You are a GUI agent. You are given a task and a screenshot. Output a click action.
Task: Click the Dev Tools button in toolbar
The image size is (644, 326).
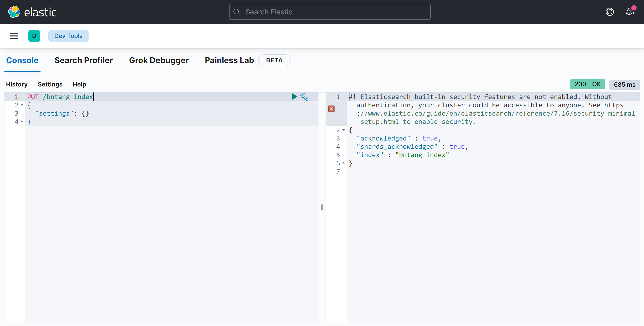[69, 36]
